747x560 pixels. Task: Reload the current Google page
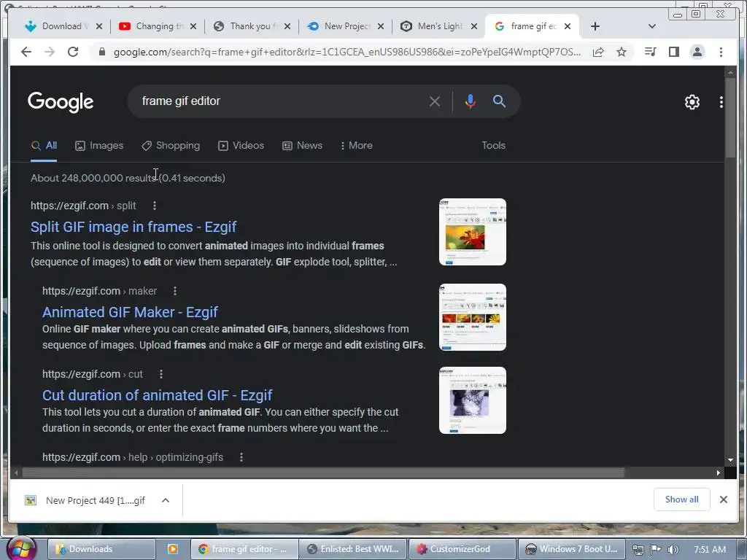[x=73, y=52]
